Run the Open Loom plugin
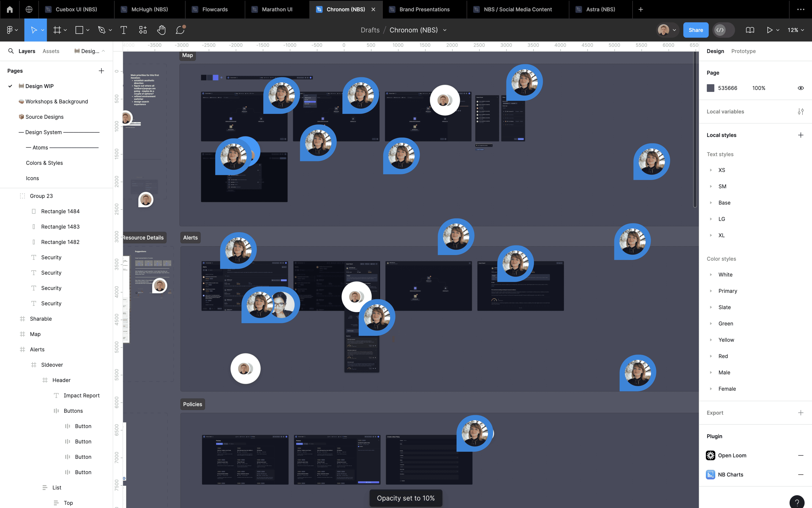This screenshot has height=508, width=812. click(732, 456)
